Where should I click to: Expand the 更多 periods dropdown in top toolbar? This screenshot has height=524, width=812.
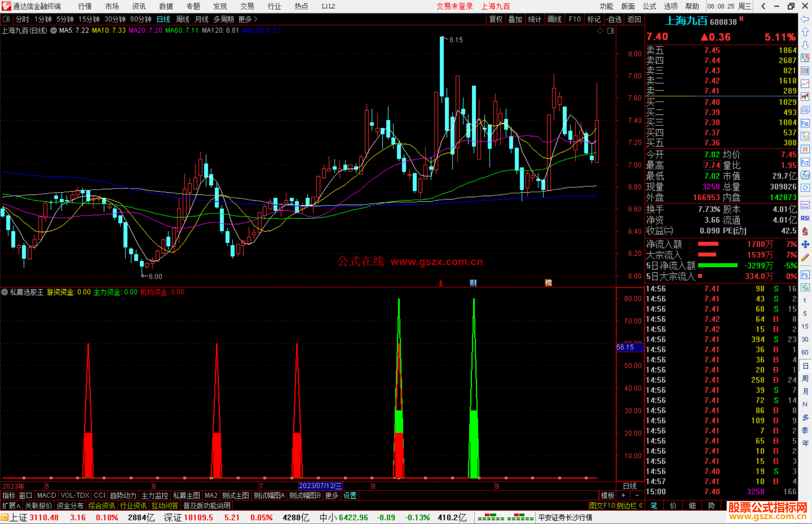[x=248, y=19]
